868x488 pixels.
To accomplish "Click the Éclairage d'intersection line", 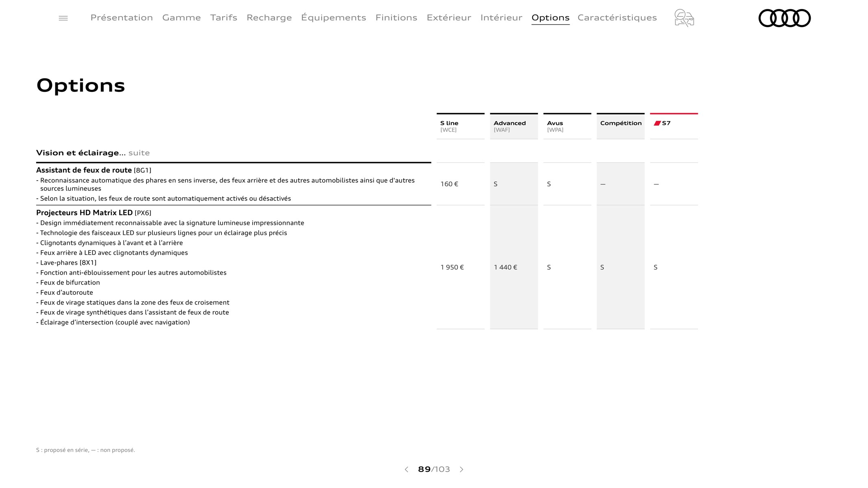I will tap(113, 322).
